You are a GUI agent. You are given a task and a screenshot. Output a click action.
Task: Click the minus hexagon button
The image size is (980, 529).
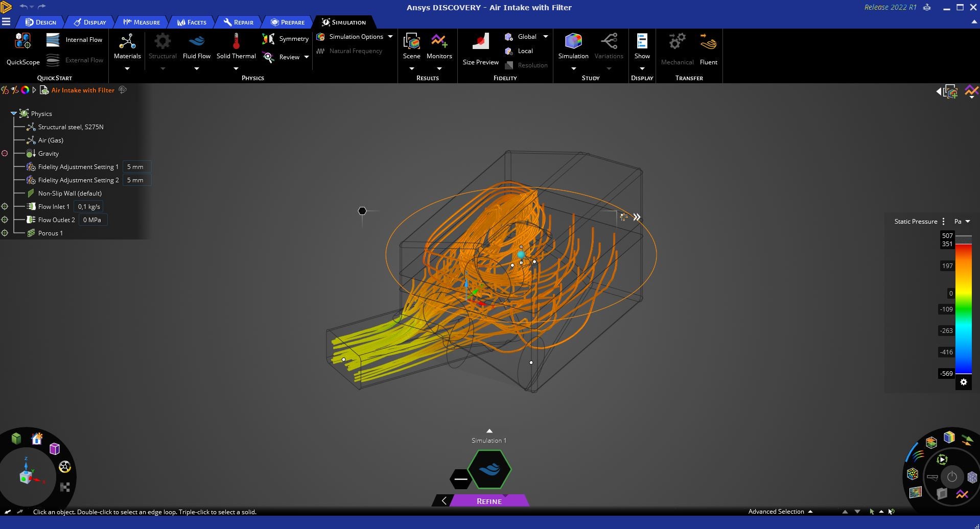tap(460, 479)
